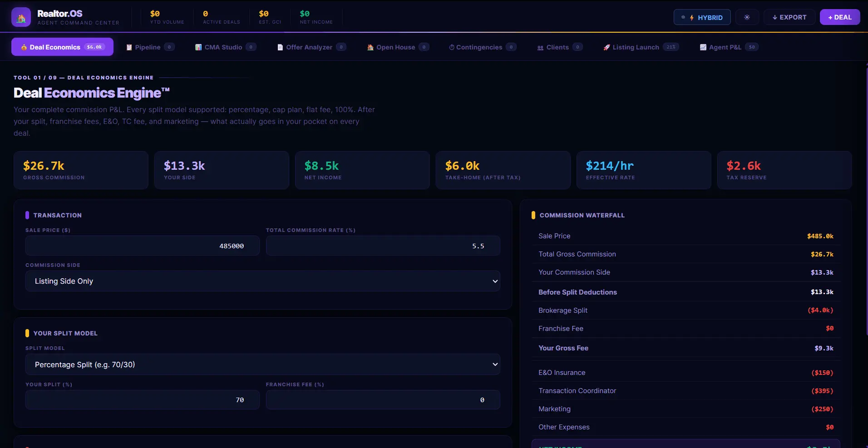The image size is (868, 448).
Task: Expand chevron of Listing Side Only select
Action: pos(495,281)
